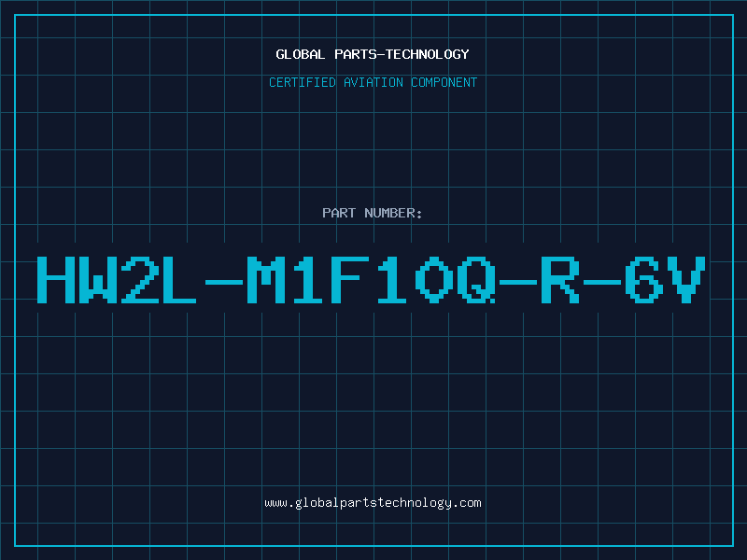Open the www.globalpartstechnology.com link
Viewport: 747px width, 560px height.
[x=373, y=503]
